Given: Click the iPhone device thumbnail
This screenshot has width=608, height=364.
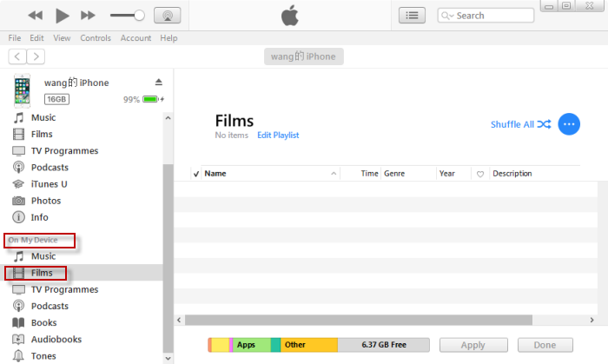Looking at the screenshot, I should (22, 90).
